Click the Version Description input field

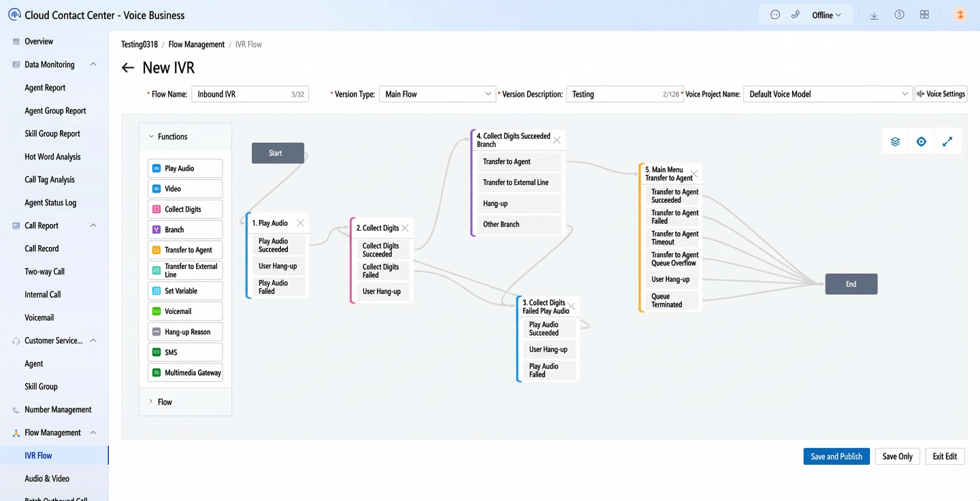point(625,94)
